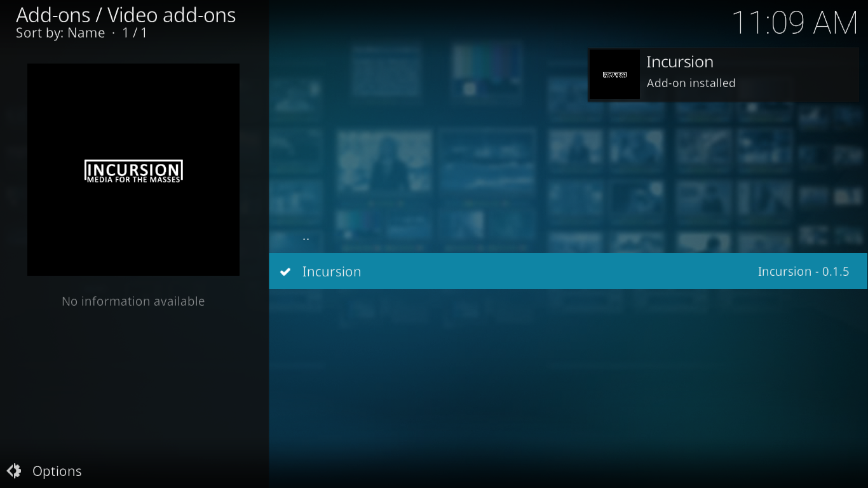The width and height of the screenshot is (868, 488).
Task: Go up via the '..' parent entry
Action: point(306,238)
